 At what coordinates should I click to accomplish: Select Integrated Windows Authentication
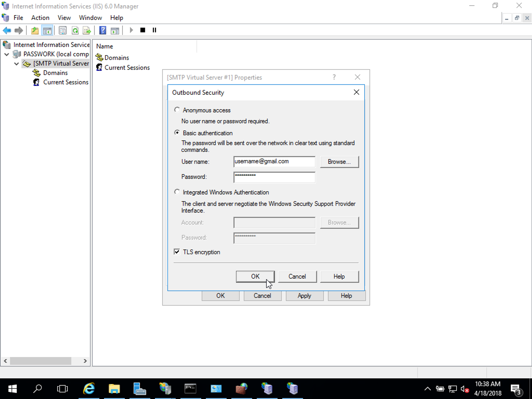click(177, 192)
